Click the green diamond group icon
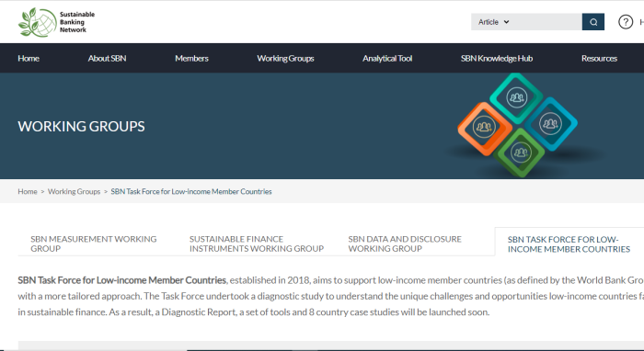The image size is (644, 351). 521,153
